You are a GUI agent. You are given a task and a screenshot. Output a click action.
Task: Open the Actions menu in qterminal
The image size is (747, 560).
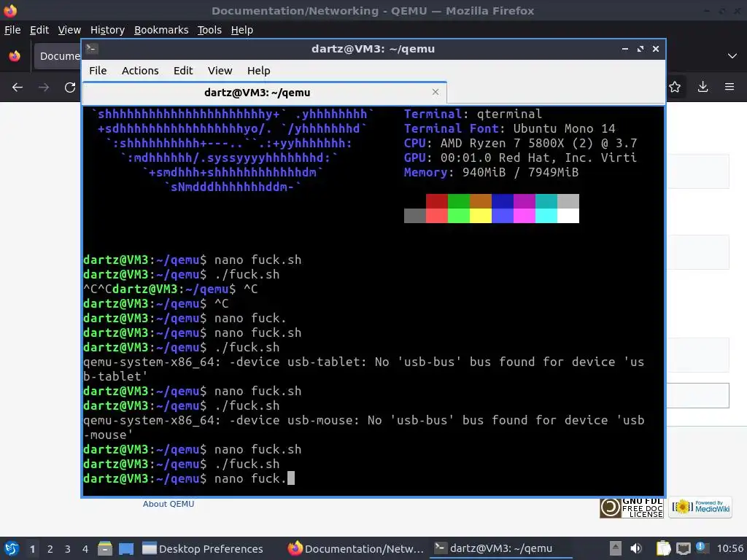pyautogui.click(x=140, y=71)
